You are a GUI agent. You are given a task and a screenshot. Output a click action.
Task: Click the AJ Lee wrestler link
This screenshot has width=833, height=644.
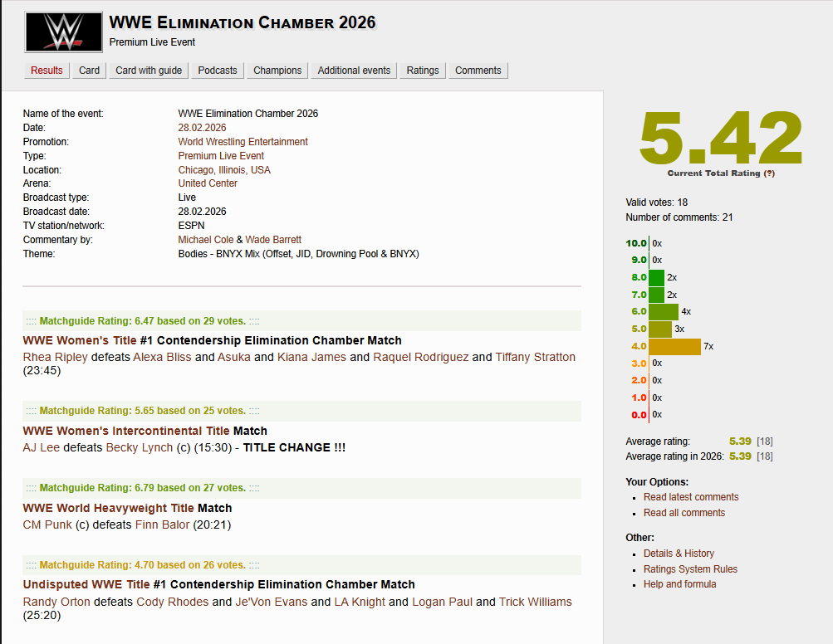[x=42, y=447]
